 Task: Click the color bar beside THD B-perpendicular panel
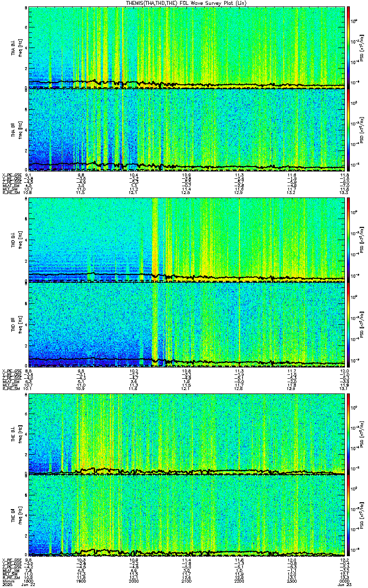[349, 240]
